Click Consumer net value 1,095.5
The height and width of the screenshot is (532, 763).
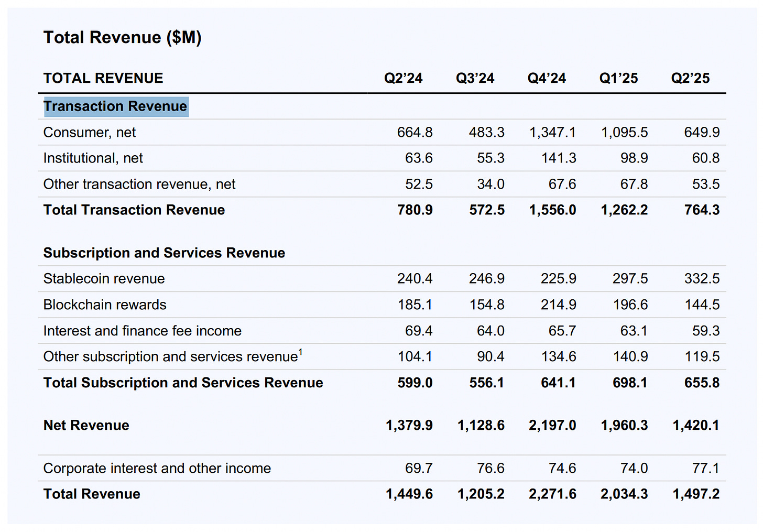click(625, 133)
